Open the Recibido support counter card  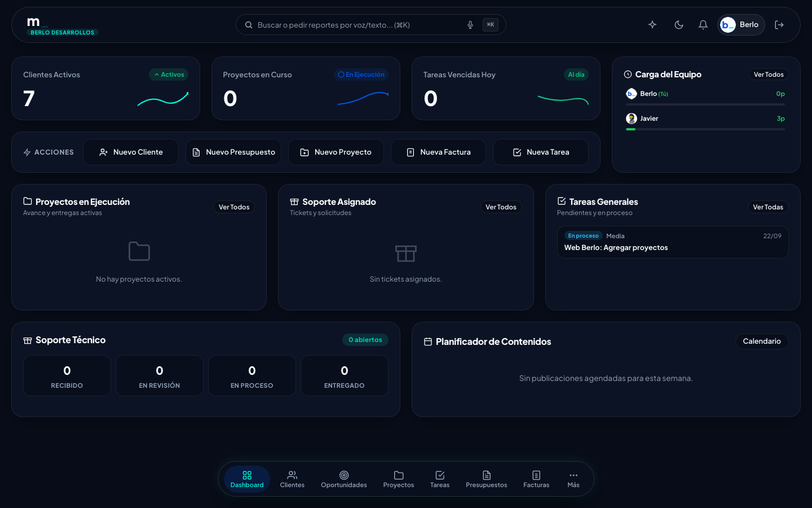click(x=67, y=376)
